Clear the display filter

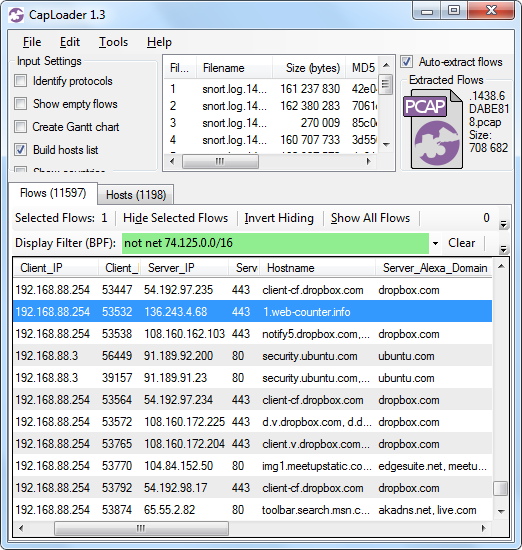(461, 243)
